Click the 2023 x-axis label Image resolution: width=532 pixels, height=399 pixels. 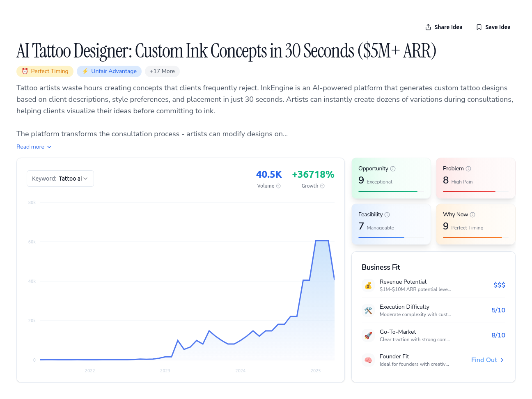click(165, 371)
